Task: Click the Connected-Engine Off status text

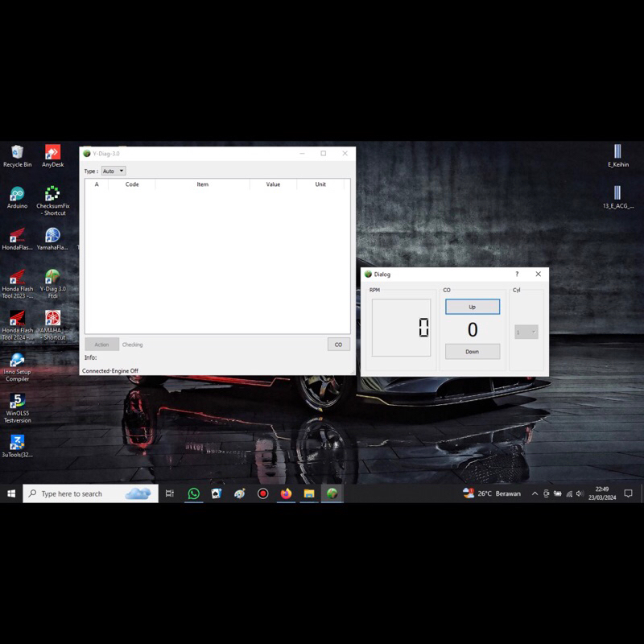Action: (x=110, y=370)
